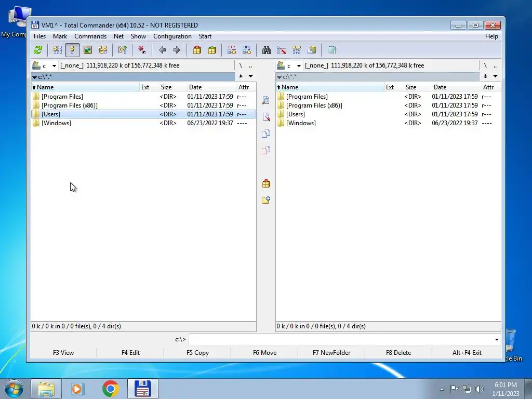This screenshot has width=532, height=399.
Task: Click the View magnifier icon in the middle bar
Action: [x=266, y=100]
